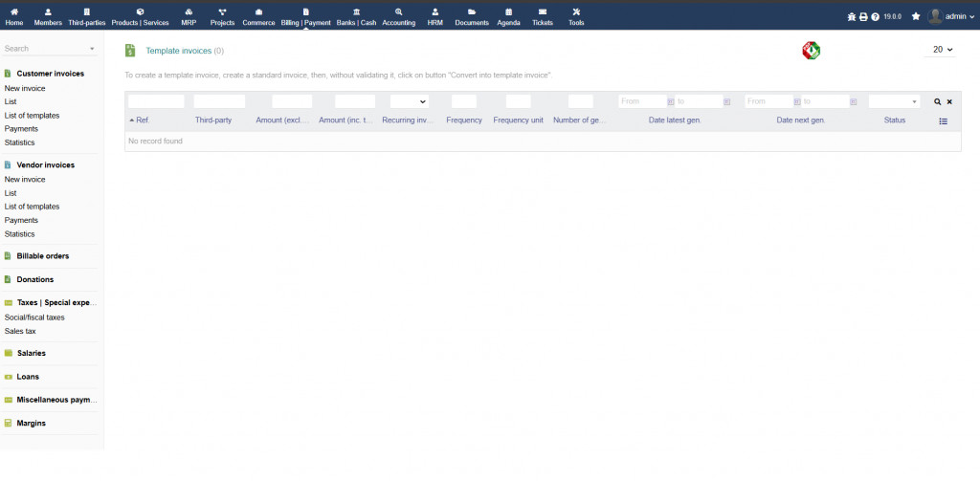Sort by Frequency unit column header
The image size is (980, 481).
[518, 120]
